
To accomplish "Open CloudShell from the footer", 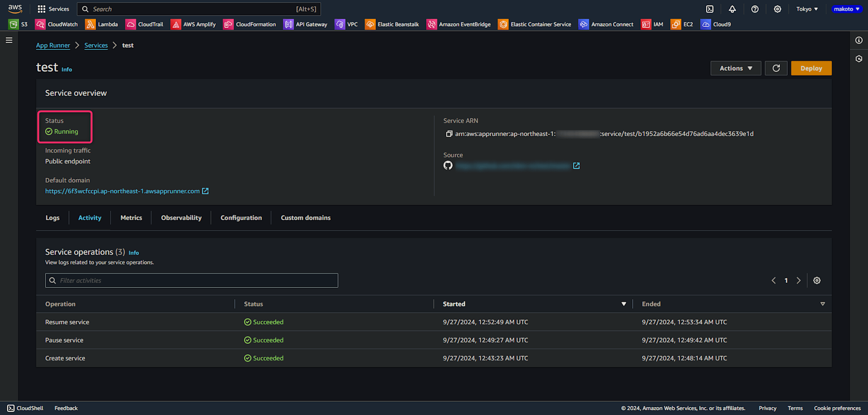I will (25, 408).
